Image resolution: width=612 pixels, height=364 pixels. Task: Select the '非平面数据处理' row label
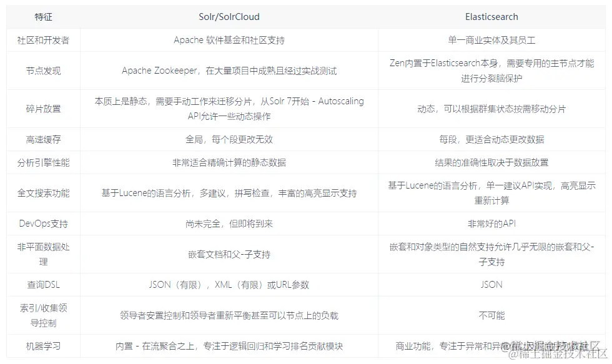(43, 254)
